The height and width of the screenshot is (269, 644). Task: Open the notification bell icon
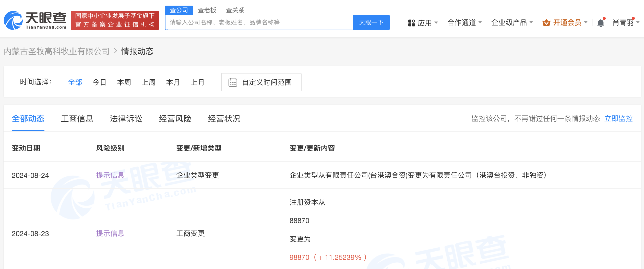pyautogui.click(x=601, y=22)
